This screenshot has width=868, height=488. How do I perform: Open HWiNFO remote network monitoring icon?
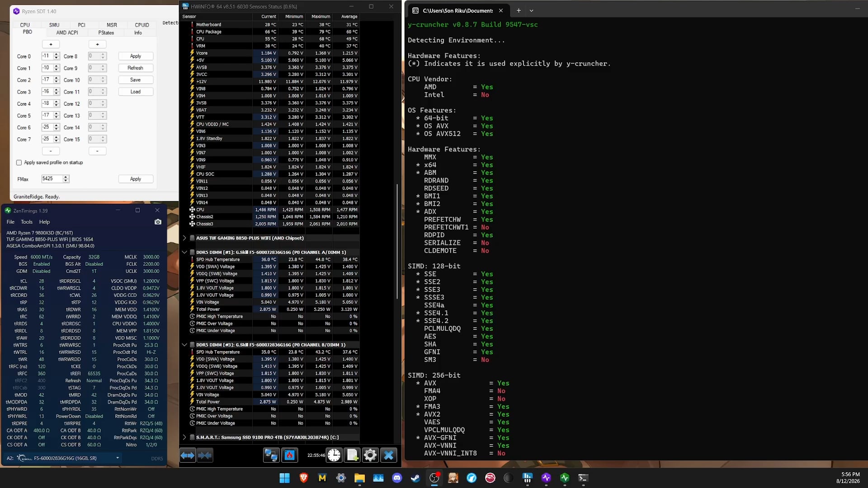point(271,455)
